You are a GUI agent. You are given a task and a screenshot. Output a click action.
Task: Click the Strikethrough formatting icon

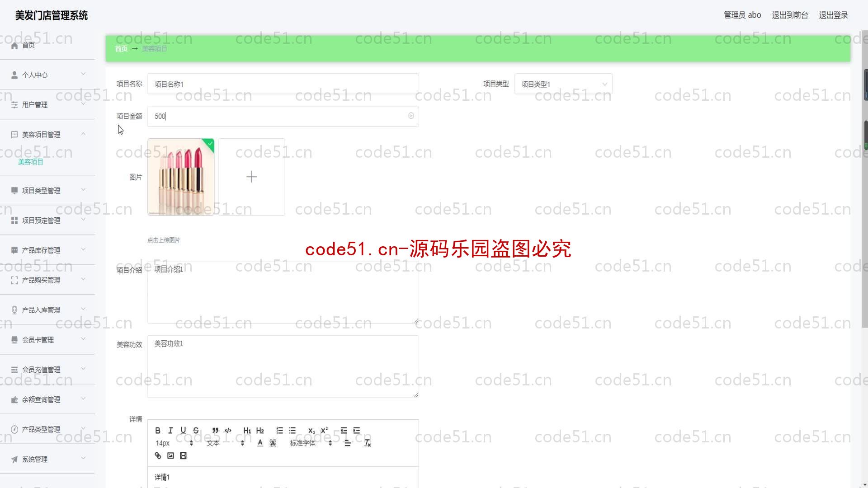pyautogui.click(x=196, y=430)
